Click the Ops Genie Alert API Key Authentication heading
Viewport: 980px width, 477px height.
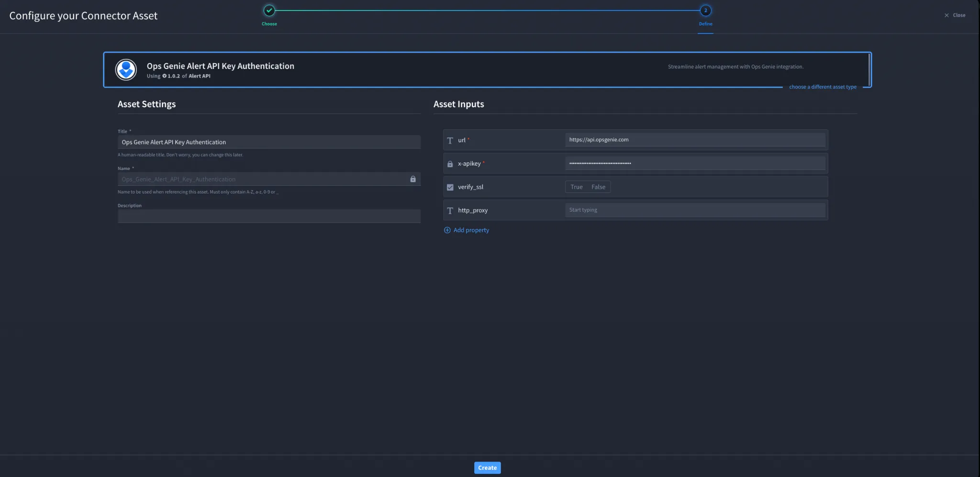pos(221,66)
